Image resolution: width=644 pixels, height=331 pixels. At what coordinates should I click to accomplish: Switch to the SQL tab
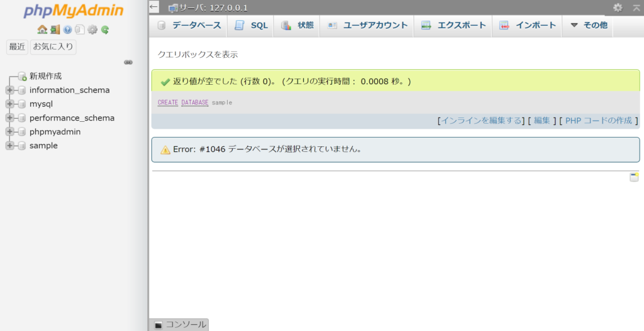click(252, 26)
